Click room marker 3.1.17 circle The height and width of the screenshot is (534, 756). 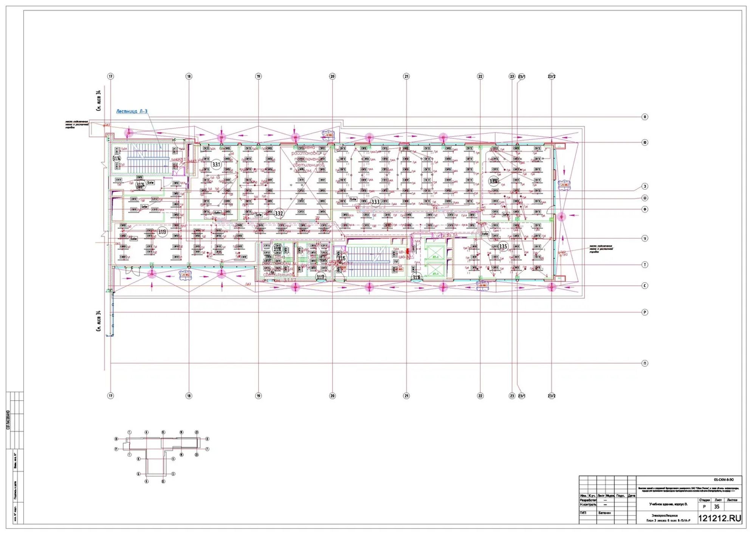[x=320, y=277]
